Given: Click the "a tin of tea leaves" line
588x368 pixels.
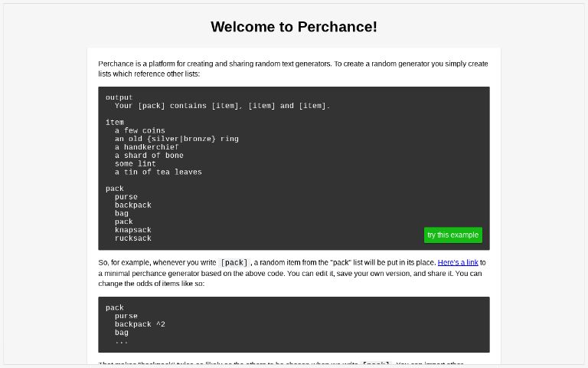Looking at the screenshot, I should coord(158,172).
